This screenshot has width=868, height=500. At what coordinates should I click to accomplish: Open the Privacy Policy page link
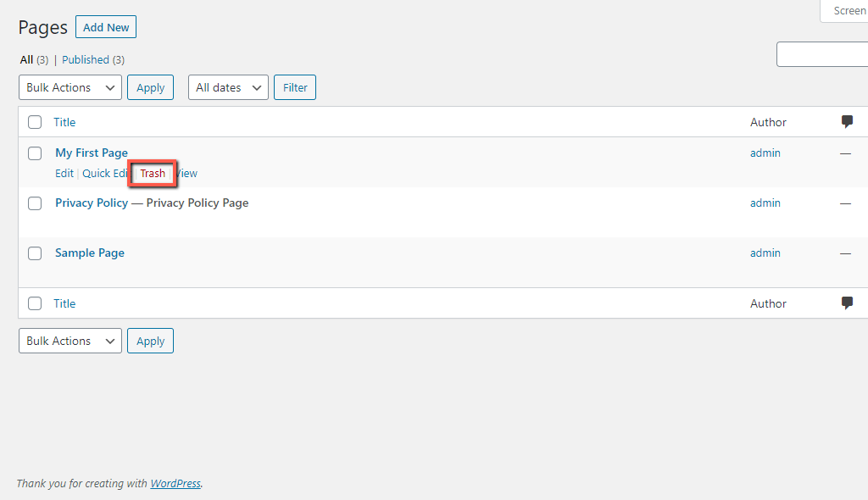tap(92, 203)
